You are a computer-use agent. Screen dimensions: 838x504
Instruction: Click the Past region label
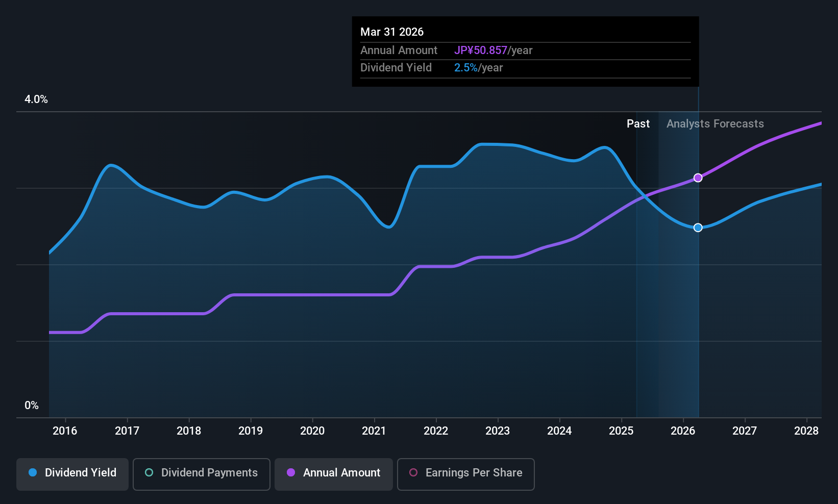pyautogui.click(x=638, y=124)
